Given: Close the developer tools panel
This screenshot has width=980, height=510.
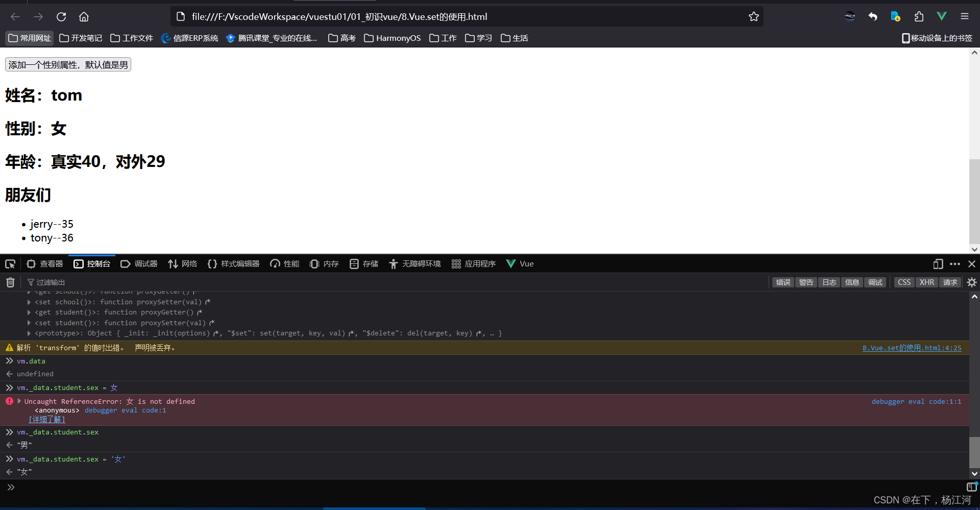Looking at the screenshot, I should [x=972, y=264].
